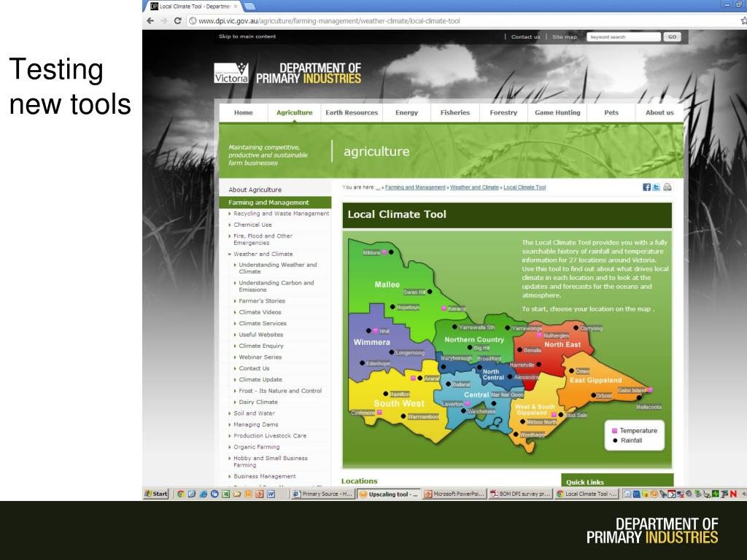This screenshot has width=747, height=560.
Task: Open folder icon in quick launch
Action: click(237, 494)
